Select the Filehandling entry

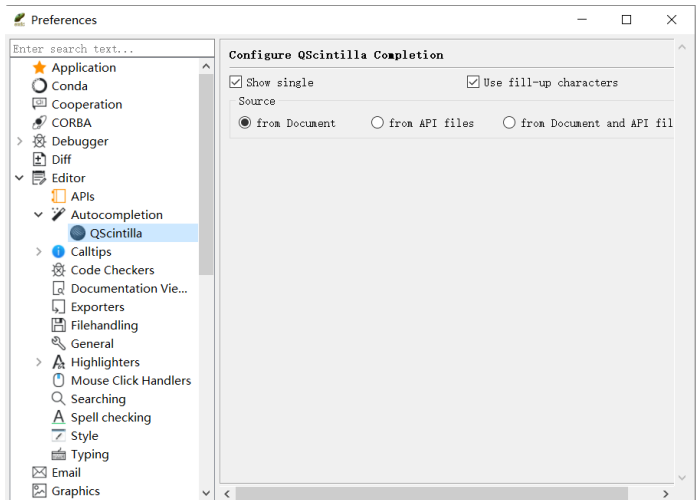(x=104, y=325)
